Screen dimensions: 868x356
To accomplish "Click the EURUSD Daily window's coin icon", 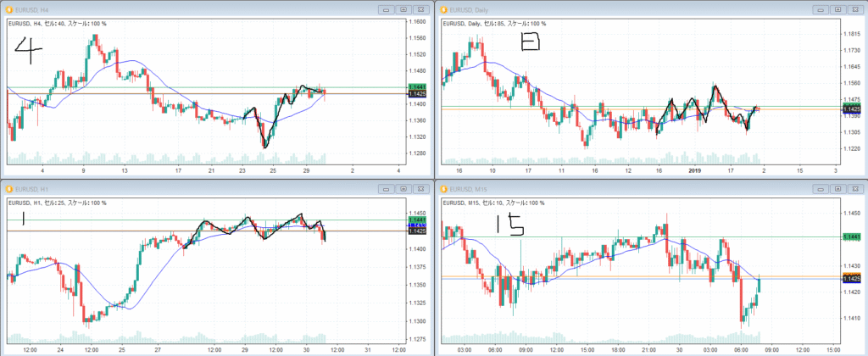I will (x=441, y=8).
